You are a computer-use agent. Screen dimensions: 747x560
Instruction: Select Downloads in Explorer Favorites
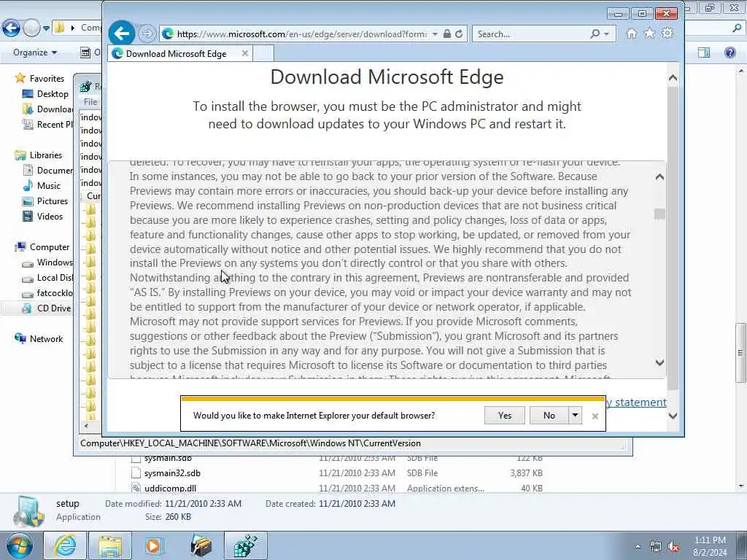(47, 109)
